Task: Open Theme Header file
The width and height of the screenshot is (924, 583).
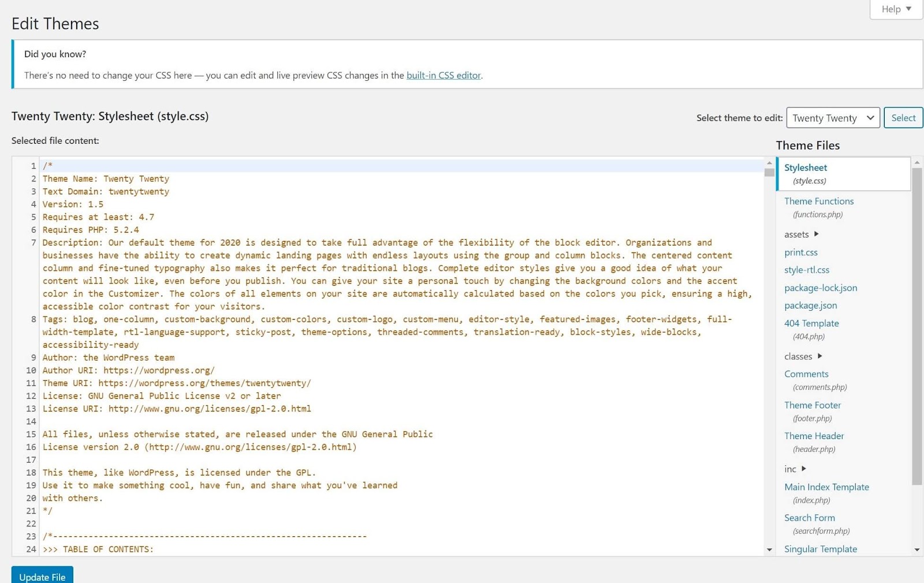Action: [814, 436]
